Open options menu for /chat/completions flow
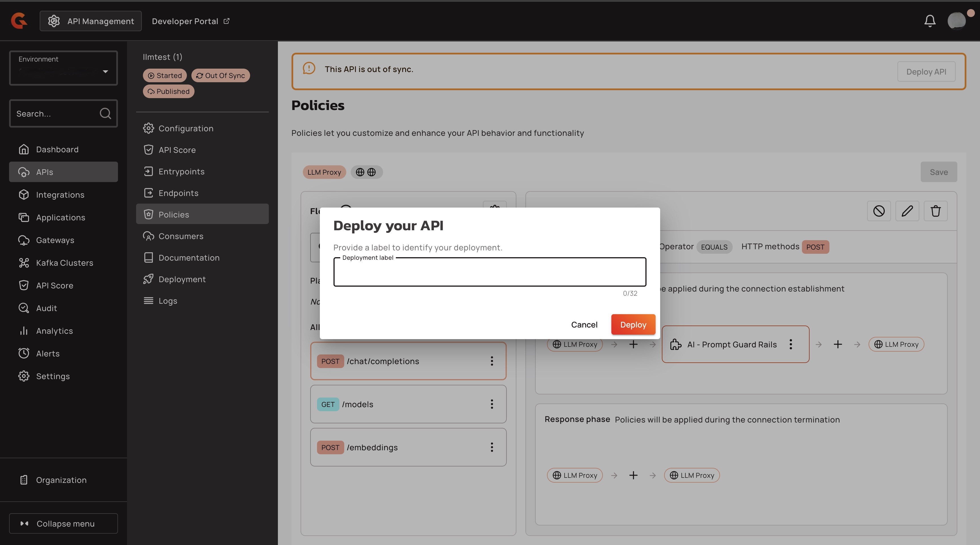Image resolution: width=980 pixels, height=545 pixels. (491, 361)
